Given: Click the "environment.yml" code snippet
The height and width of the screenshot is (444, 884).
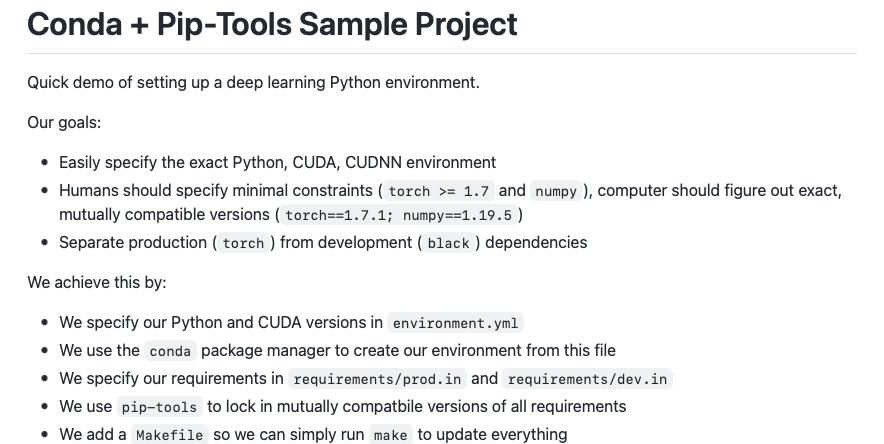Looking at the screenshot, I should (455, 323).
